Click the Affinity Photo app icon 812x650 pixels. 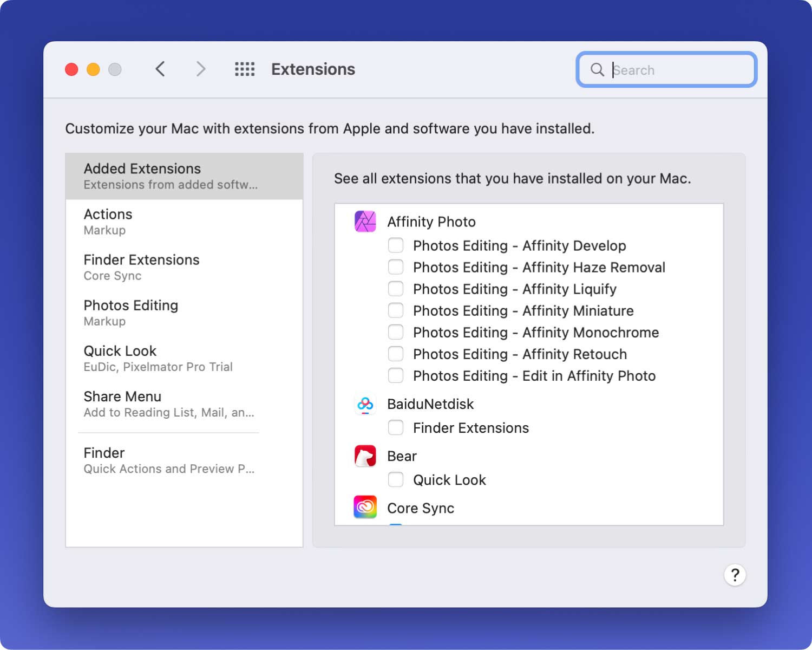(x=365, y=222)
